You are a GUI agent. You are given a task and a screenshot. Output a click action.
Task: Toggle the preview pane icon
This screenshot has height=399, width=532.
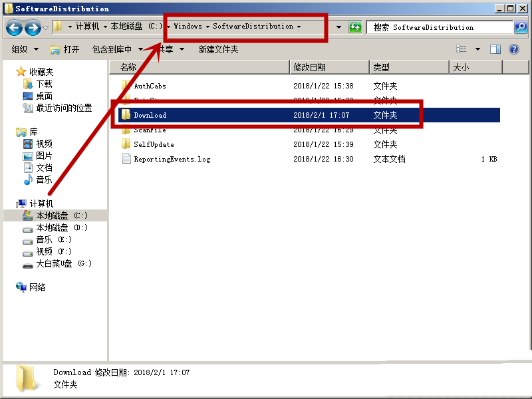[495, 49]
